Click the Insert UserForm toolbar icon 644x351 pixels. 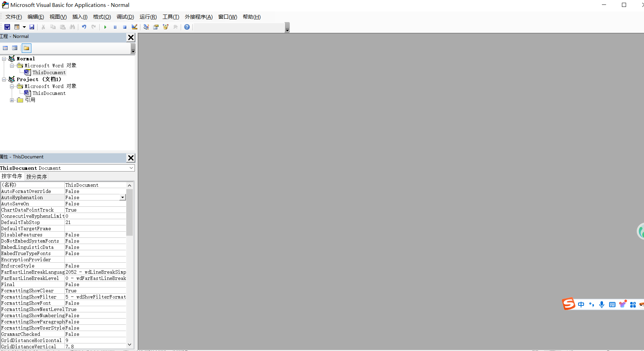pyautogui.click(x=17, y=27)
